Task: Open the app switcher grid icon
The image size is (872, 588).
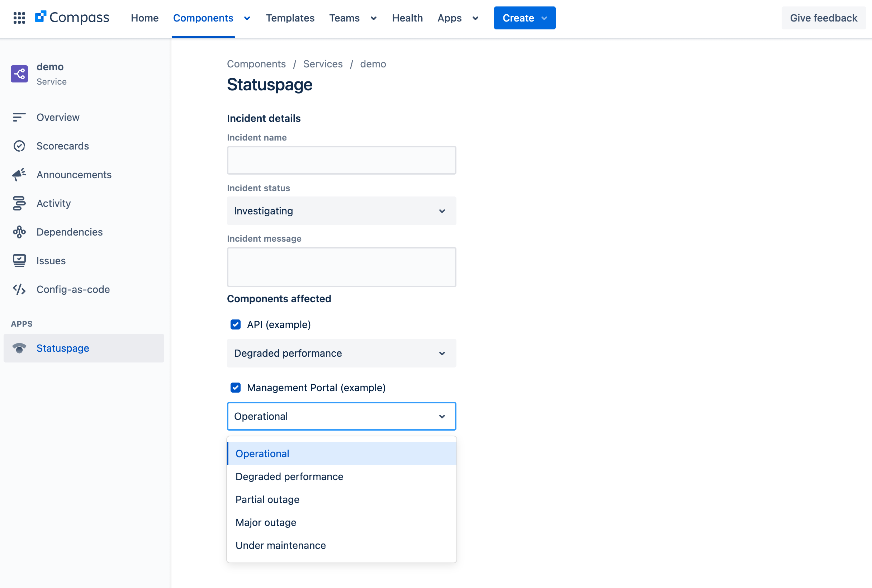Action: pos(19,18)
